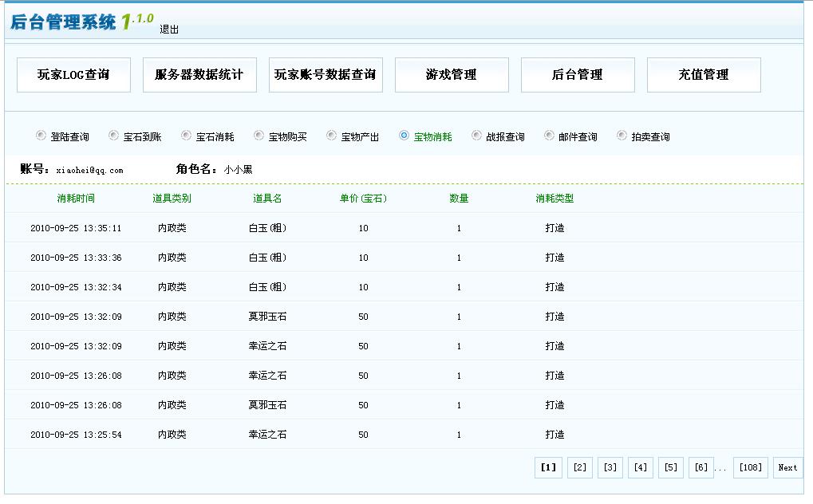The width and height of the screenshot is (813, 504).
Task: Jump to last page 108
Action: [751, 468]
